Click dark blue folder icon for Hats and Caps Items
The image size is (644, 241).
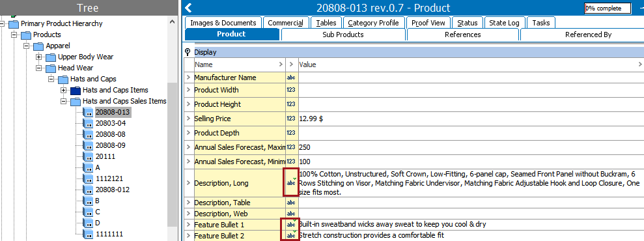pyautogui.click(x=76, y=90)
